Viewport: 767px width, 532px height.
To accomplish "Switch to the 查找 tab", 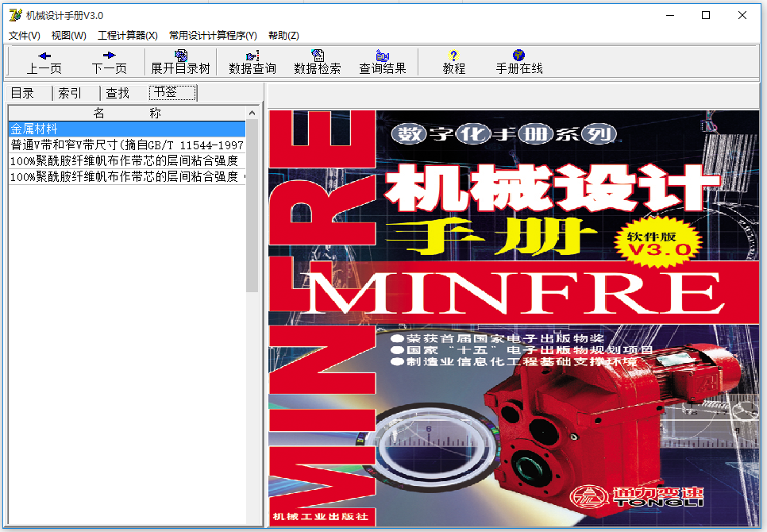I will point(124,93).
